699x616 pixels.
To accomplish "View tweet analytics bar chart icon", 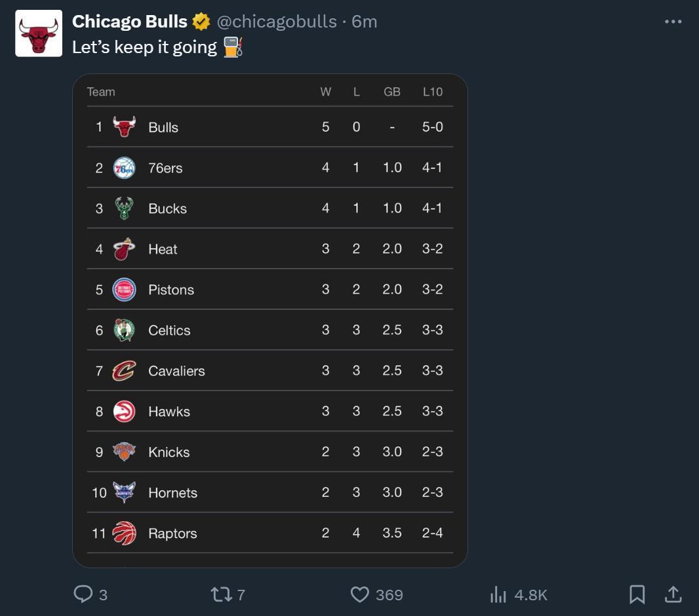I will click(x=498, y=594).
